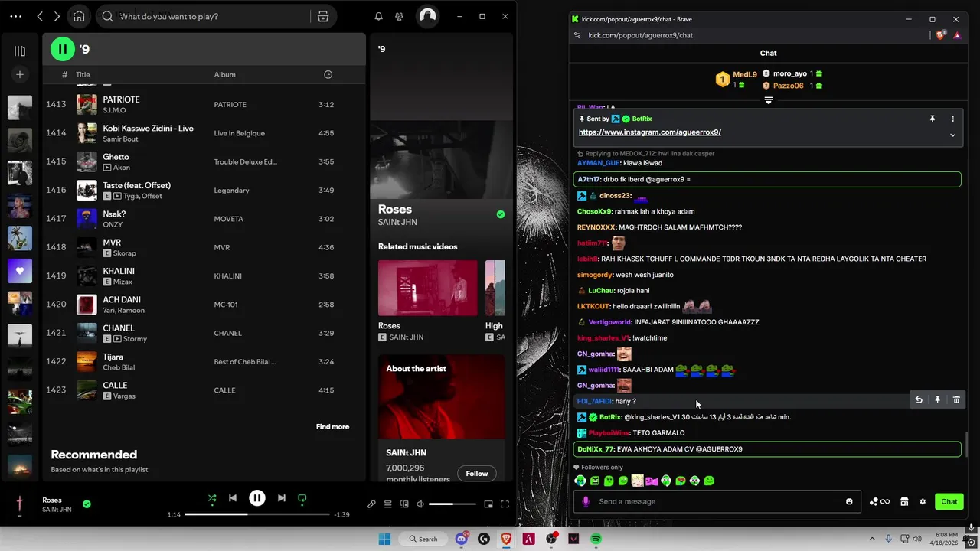
Task: Open emoji picker in chat input
Action: [849, 501]
